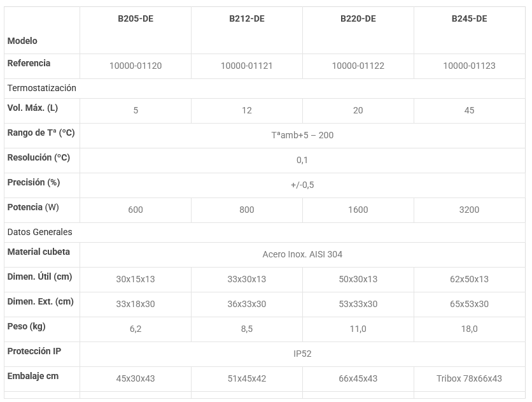Select the Termostatización section heading
This screenshot has width=532, height=402.
pos(42,88)
